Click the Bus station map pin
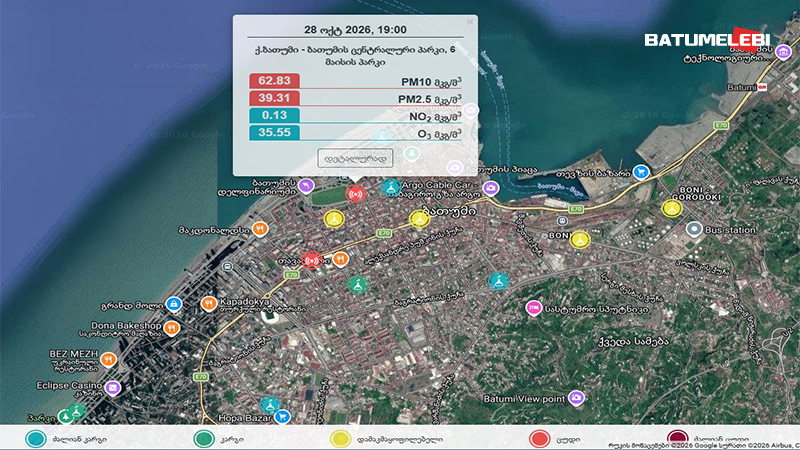This screenshot has width=800, height=450. pos(693,229)
